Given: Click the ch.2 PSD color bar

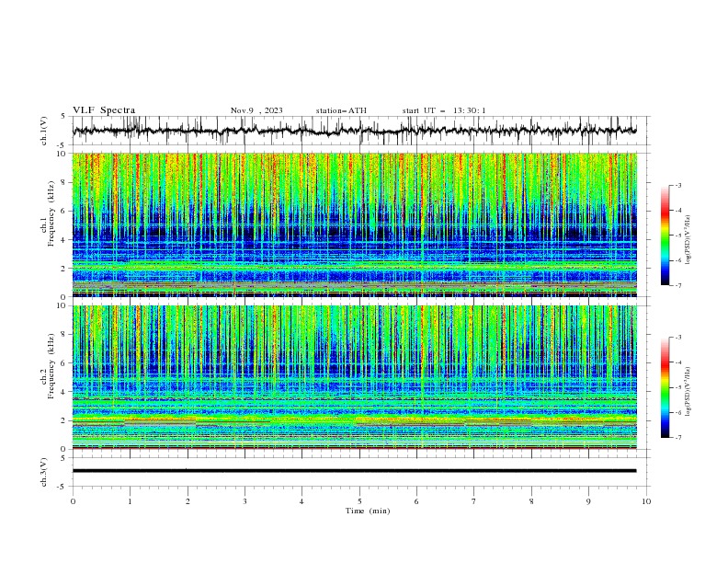Looking at the screenshot, I should pos(665,387).
